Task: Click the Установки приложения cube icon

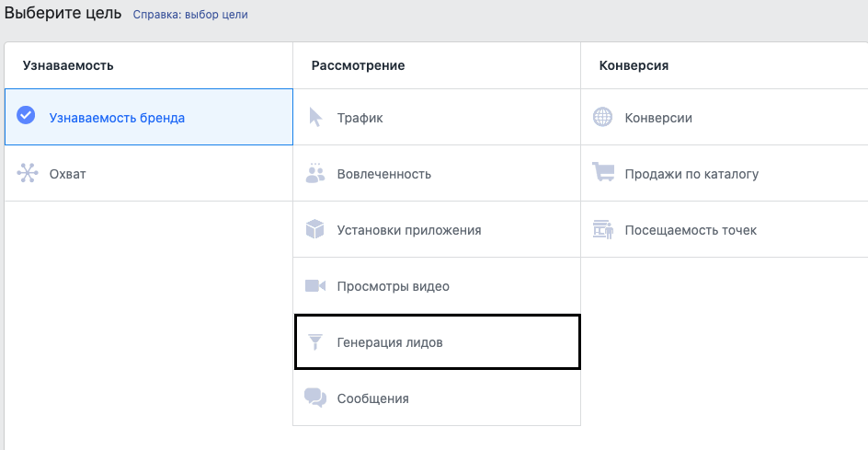Action: [315, 229]
